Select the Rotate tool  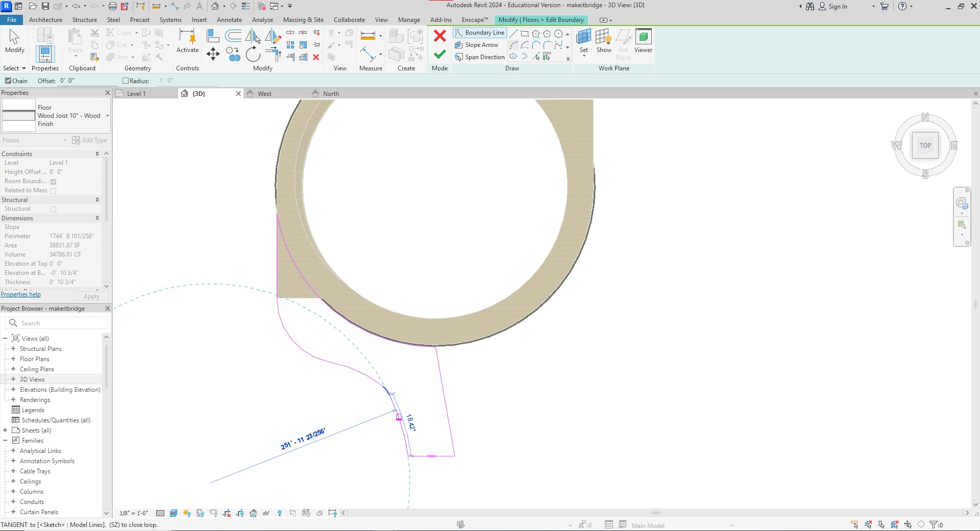tap(253, 54)
